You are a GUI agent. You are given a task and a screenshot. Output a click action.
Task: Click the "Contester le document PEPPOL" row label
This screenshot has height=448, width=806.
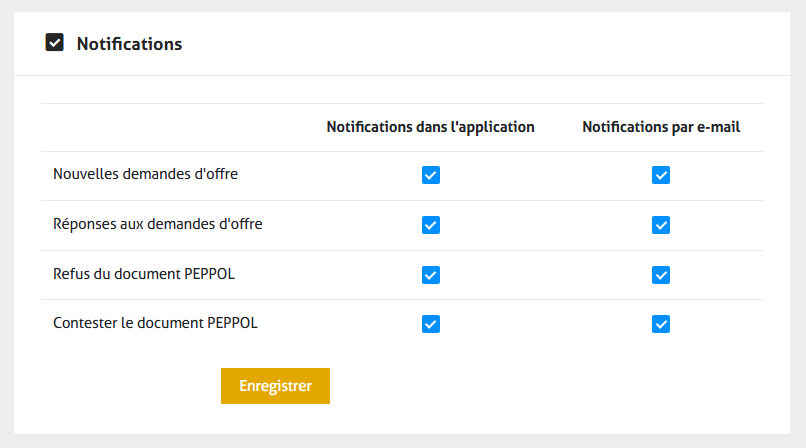pos(155,324)
